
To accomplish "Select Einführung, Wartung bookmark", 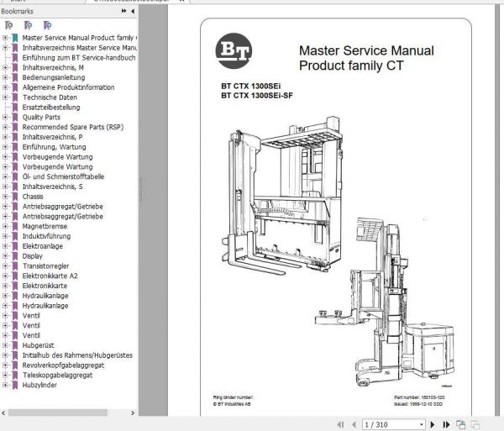I will (54, 147).
